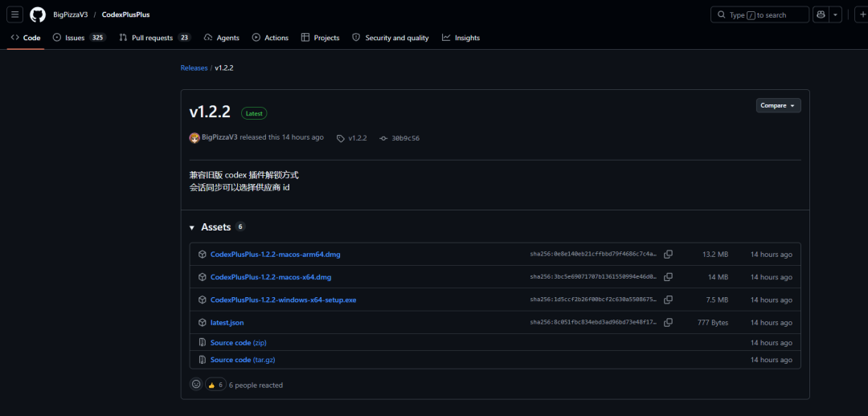Download latest.json asset
The width and height of the screenshot is (868, 416).
227,323
